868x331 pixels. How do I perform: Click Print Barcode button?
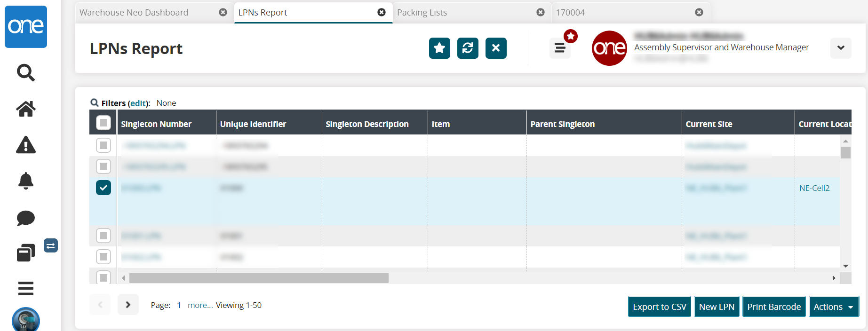click(774, 307)
